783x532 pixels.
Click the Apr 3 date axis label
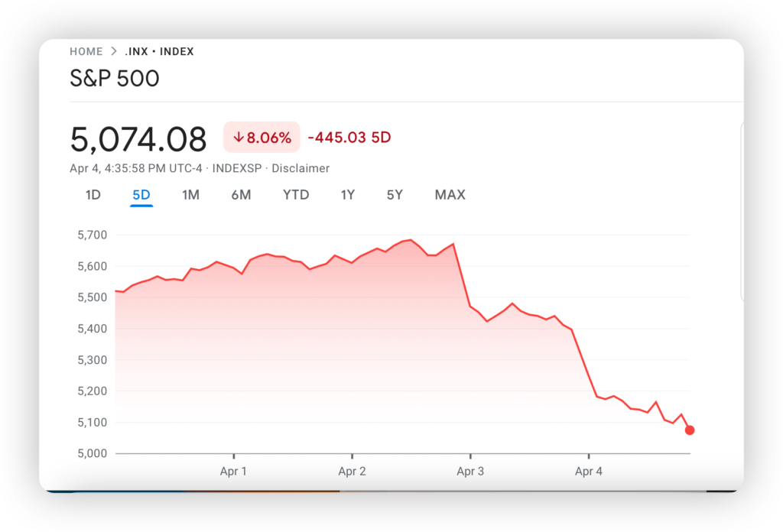(470, 472)
